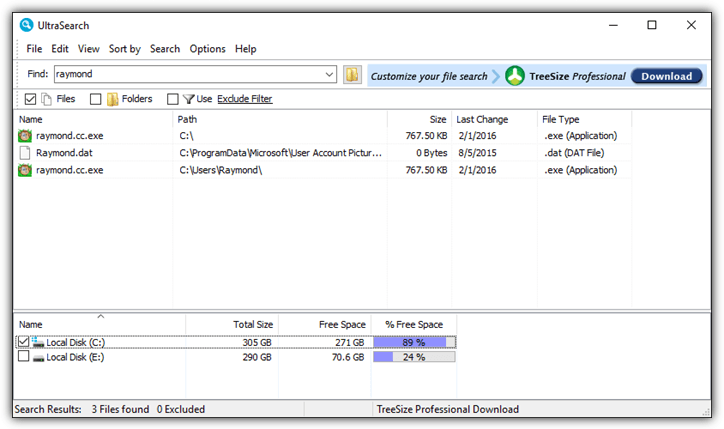
Task: Click the folder browse icon beside Find box
Action: pyautogui.click(x=352, y=74)
